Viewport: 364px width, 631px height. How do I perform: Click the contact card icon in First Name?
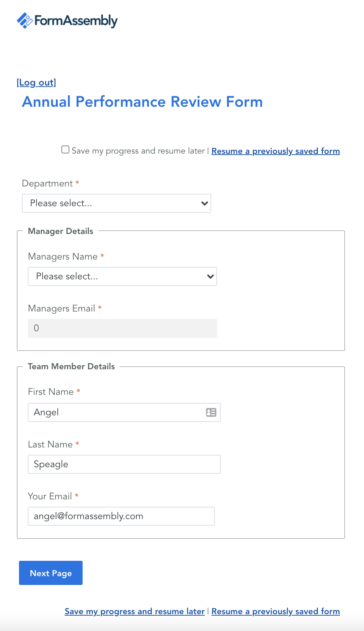click(211, 412)
